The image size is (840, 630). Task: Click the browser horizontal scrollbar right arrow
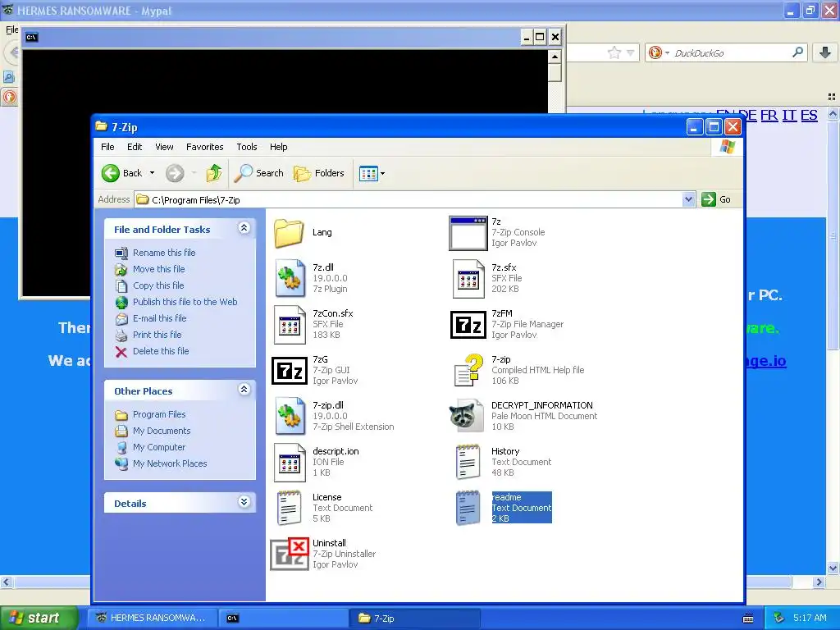[819, 582]
